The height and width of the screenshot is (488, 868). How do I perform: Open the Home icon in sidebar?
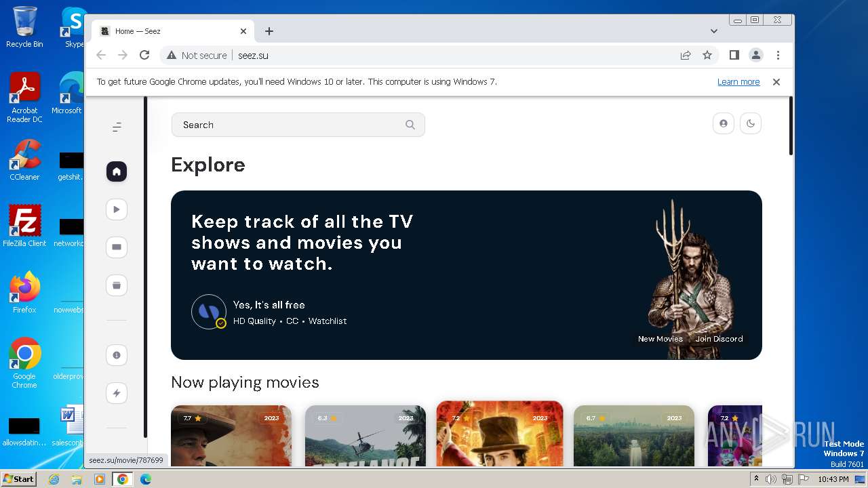pos(117,171)
